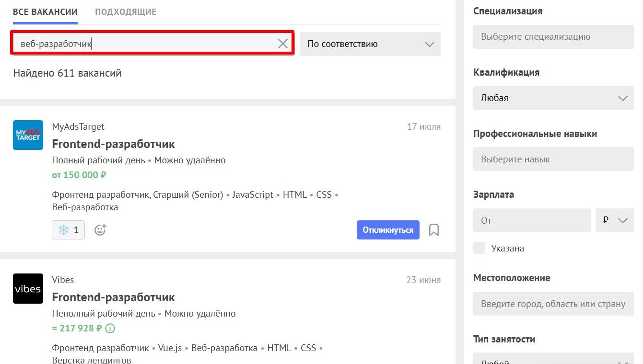Open the "Выберите навык" skills selector

click(553, 159)
